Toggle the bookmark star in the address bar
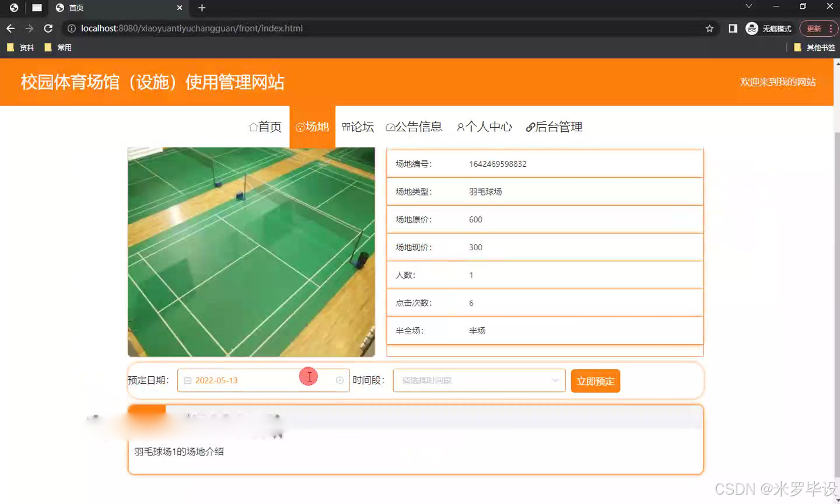Screen dimensions: 840x504 click(x=708, y=27)
